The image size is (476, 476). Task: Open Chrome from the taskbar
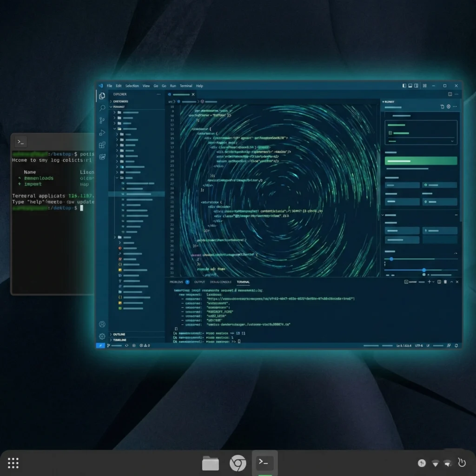(x=238, y=463)
